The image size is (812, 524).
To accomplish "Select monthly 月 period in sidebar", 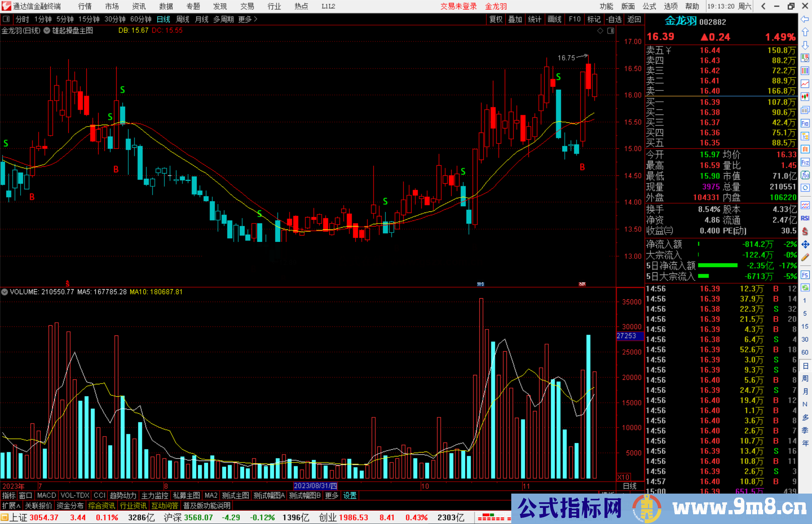I will (x=805, y=391).
